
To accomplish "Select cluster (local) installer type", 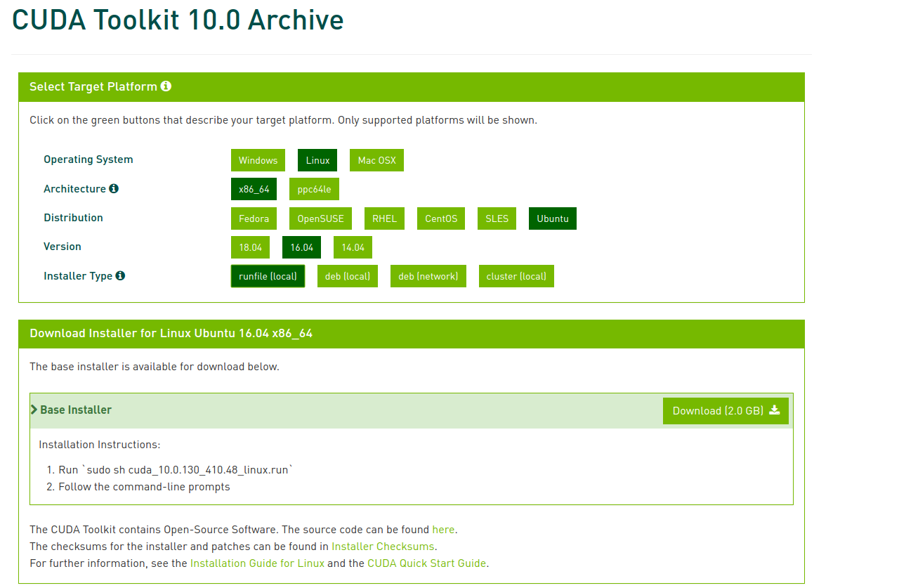I will click(516, 276).
